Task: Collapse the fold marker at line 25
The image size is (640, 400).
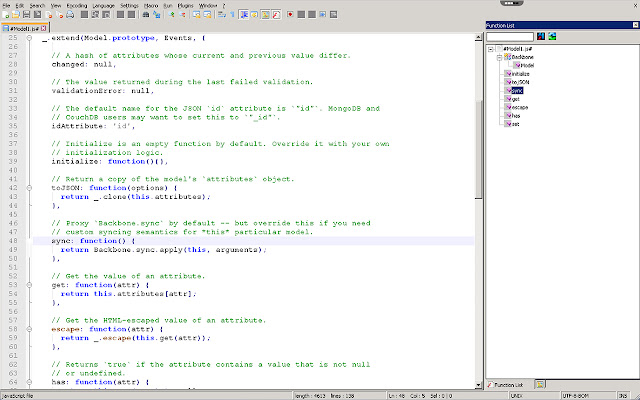Action: (29, 38)
